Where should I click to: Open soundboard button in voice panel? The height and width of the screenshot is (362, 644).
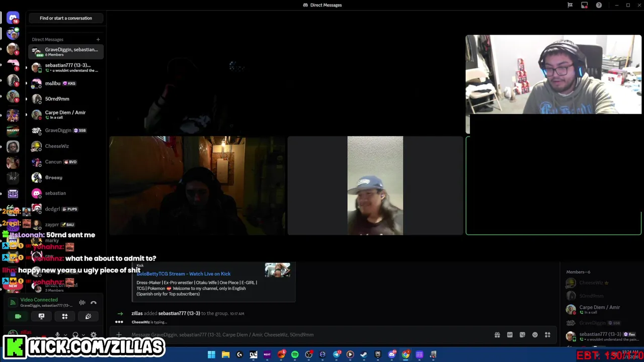(x=88, y=316)
